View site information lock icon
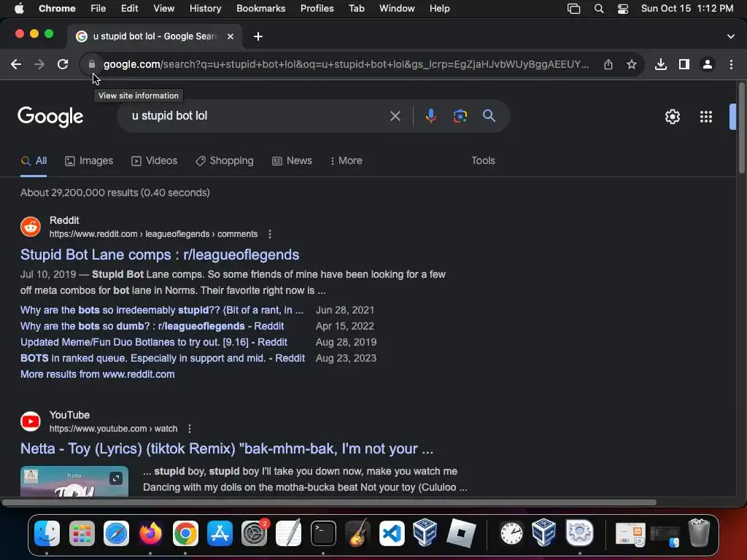747x560 pixels. click(91, 64)
